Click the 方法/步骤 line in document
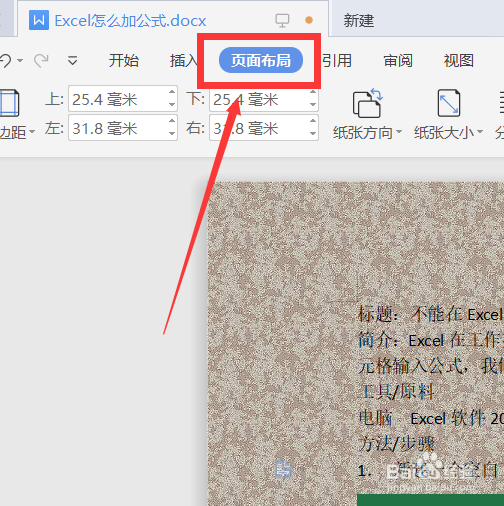This screenshot has height=506, width=504. pyautogui.click(x=397, y=444)
